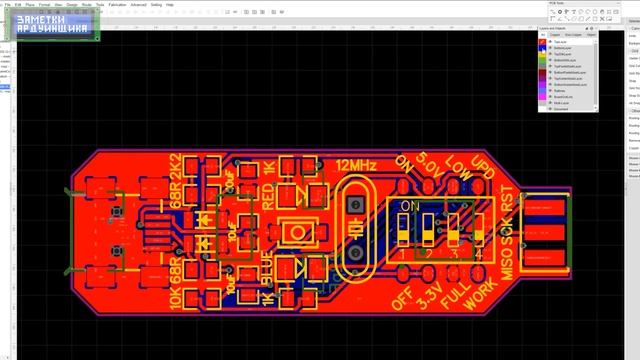Toggle BottomPasteMaskLayer visibility eye
The width and height of the screenshot is (640, 360).
(x=550, y=72)
